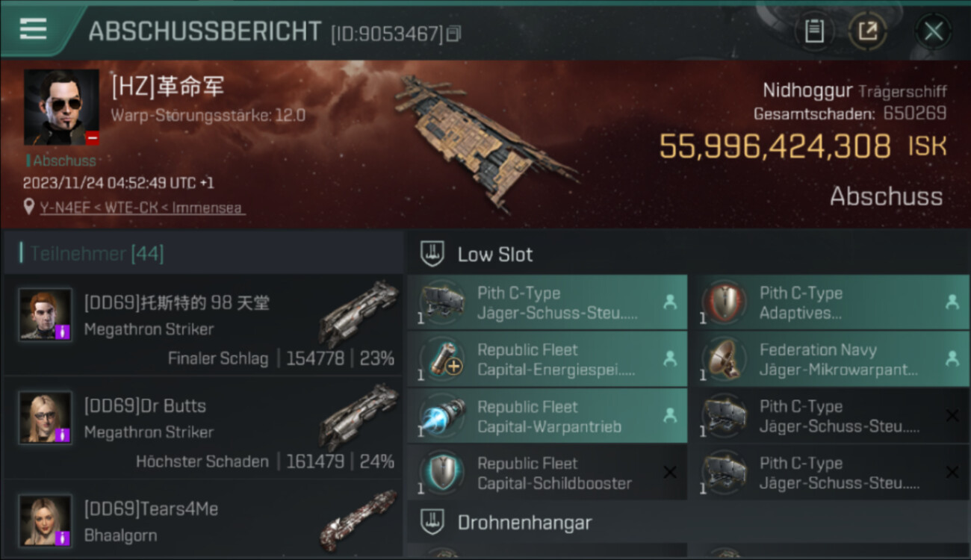Share the kill report via export icon
Image resolution: width=971 pixels, height=560 pixels.
[868, 31]
